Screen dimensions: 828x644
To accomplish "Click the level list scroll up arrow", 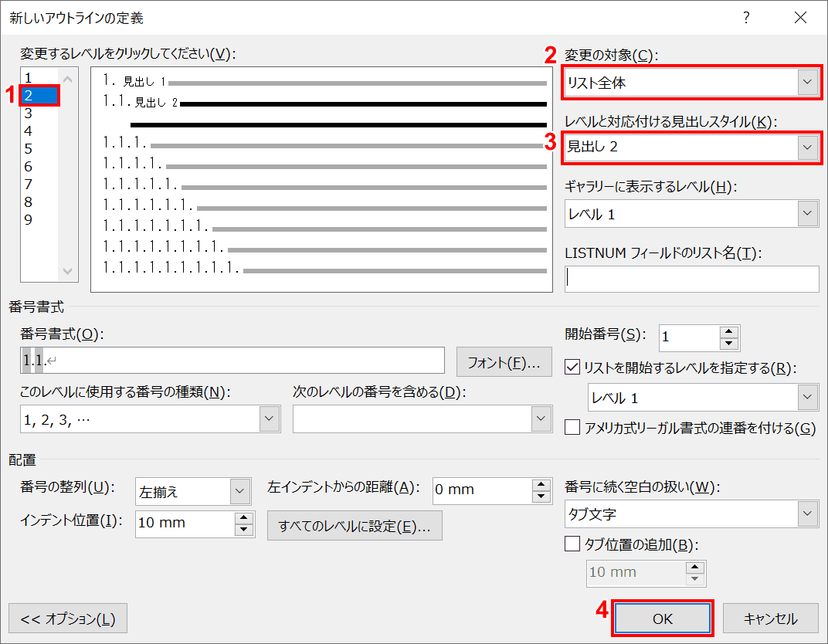I will [68, 80].
